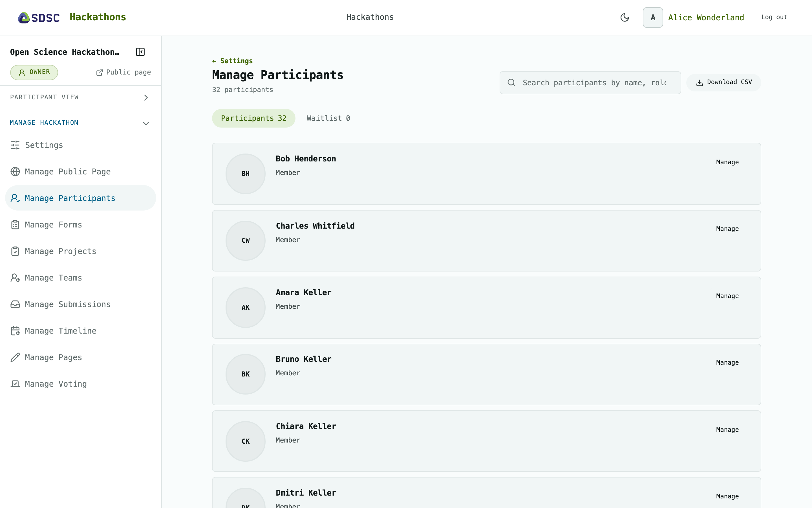The height and width of the screenshot is (508, 812).
Task: Open Manage Voting
Action: (x=81, y=384)
